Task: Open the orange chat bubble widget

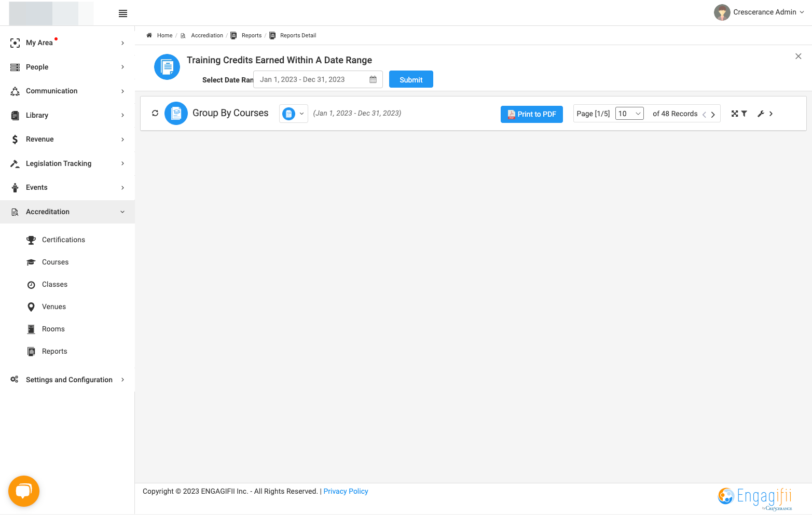Action: pos(24,491)
